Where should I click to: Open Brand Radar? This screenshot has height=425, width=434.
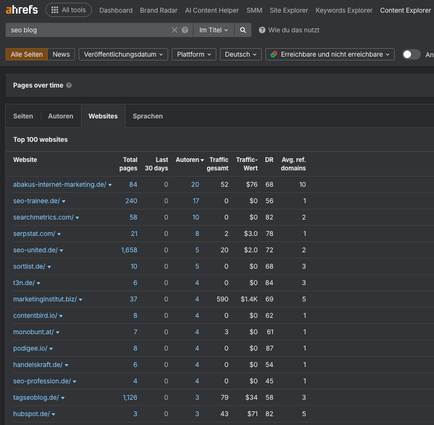[x=159, y=10]
